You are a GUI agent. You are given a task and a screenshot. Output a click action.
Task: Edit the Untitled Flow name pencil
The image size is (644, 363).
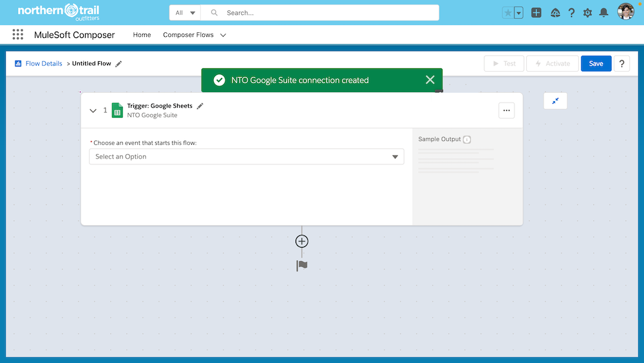(x=118, y=64)
